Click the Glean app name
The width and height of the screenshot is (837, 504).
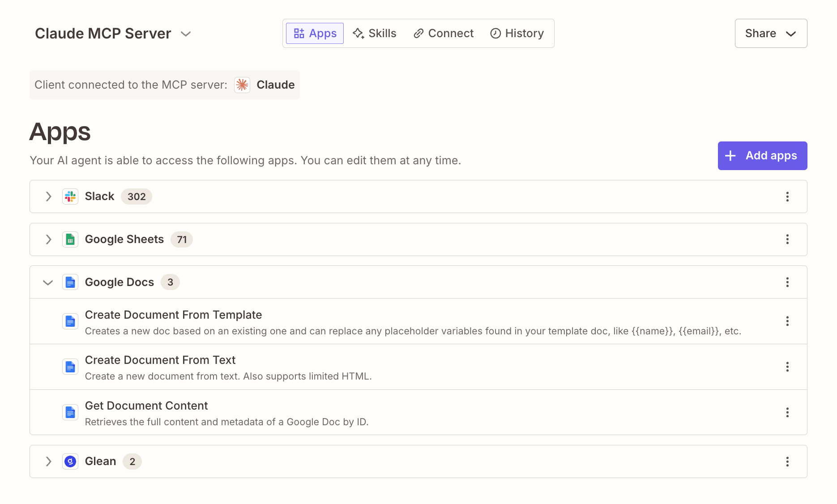(100, 461)
